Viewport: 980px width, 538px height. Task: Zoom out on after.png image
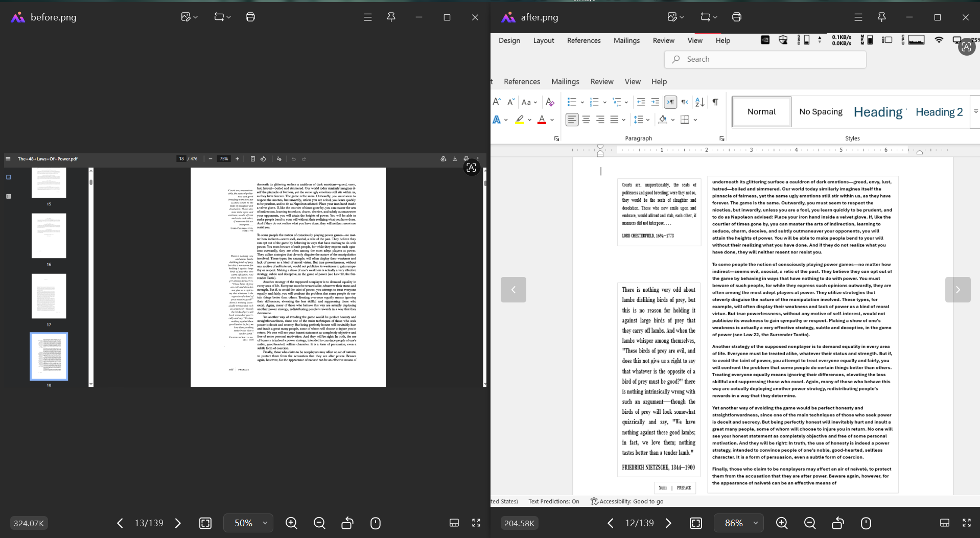[x=810, y=523]
